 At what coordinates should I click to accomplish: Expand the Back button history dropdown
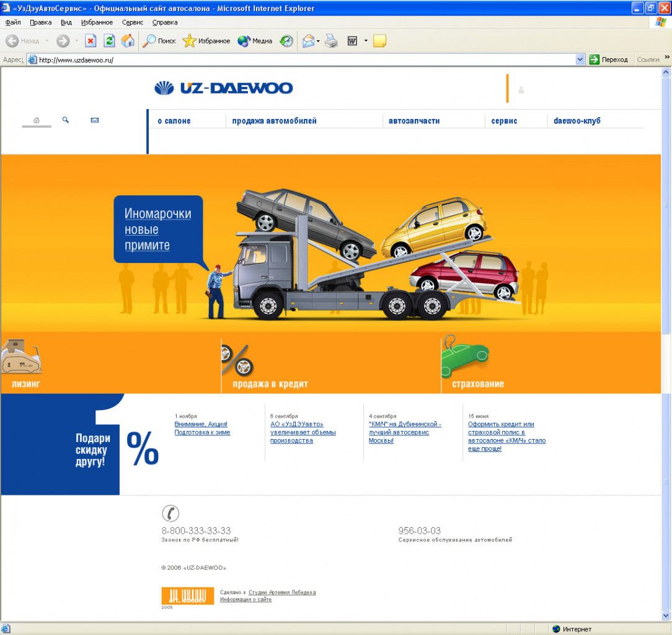click(x=46, y=41)
